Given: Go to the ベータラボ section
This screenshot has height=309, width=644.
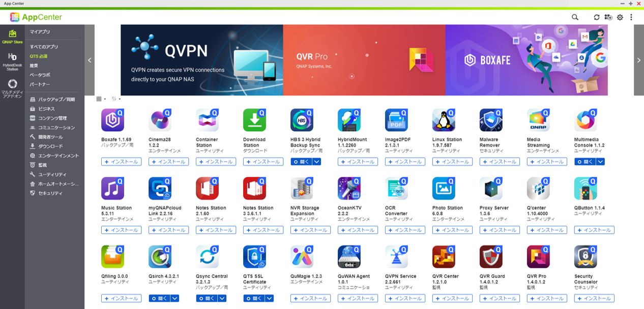Looking at the screenshot, I should click(40, 75).
